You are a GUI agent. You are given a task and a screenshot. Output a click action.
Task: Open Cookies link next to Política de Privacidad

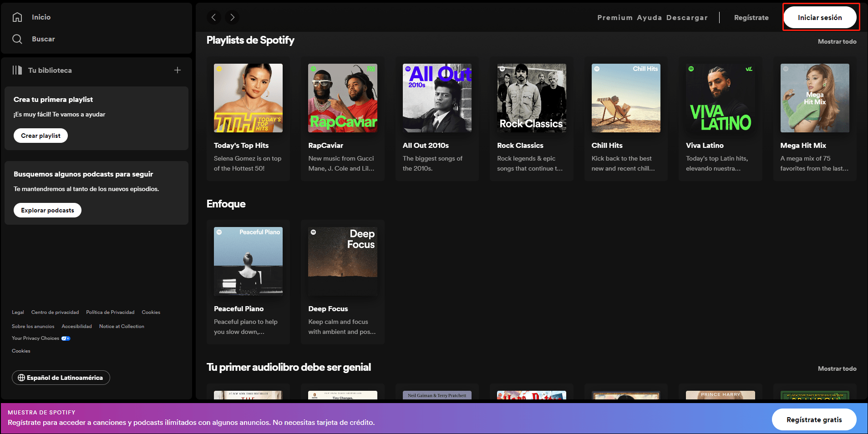151,312
